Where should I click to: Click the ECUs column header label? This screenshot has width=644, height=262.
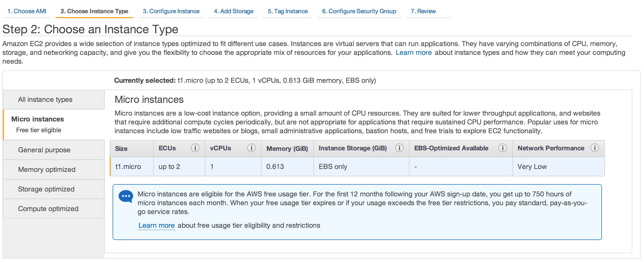167,148
